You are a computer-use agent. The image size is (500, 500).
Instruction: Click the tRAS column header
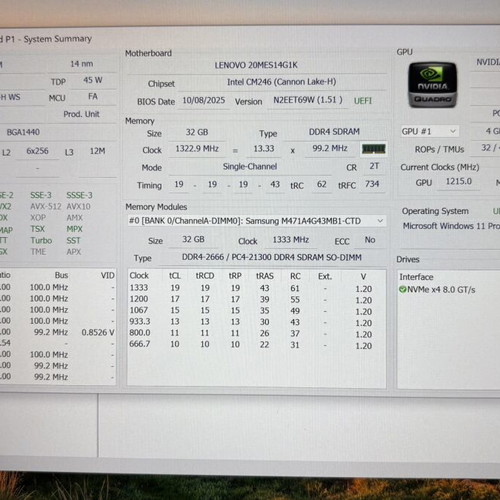click(265, 276)
